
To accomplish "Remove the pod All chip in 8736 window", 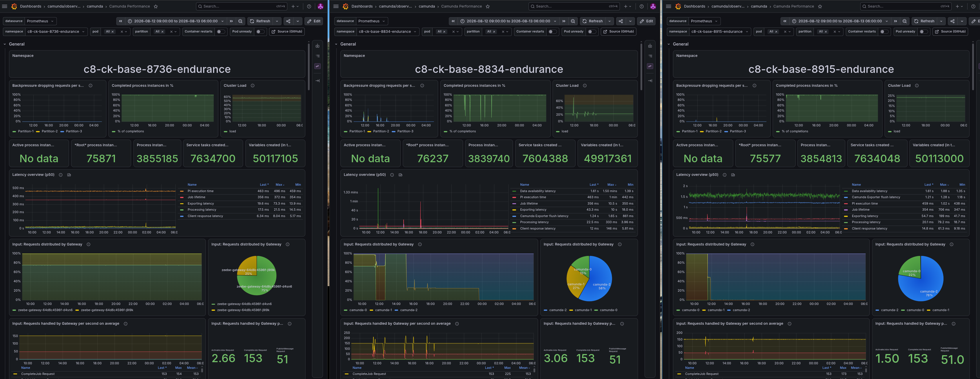I will coord(112,32).
